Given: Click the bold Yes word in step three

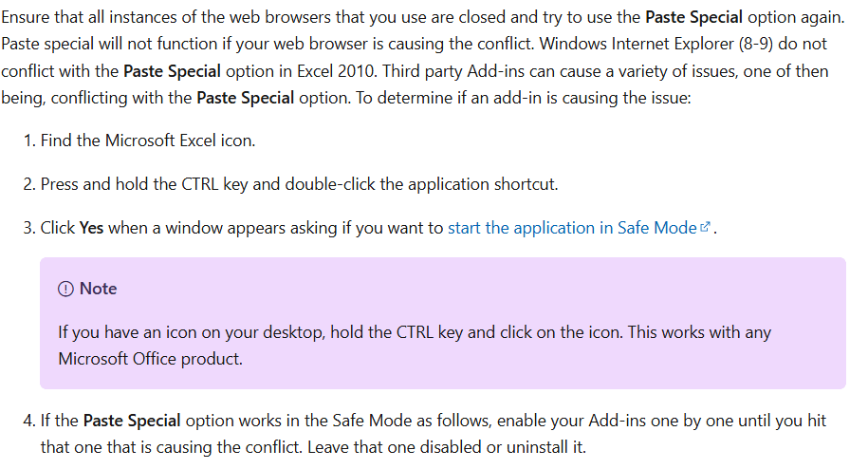Looking at the screenshot, I should tap(91, 228).
